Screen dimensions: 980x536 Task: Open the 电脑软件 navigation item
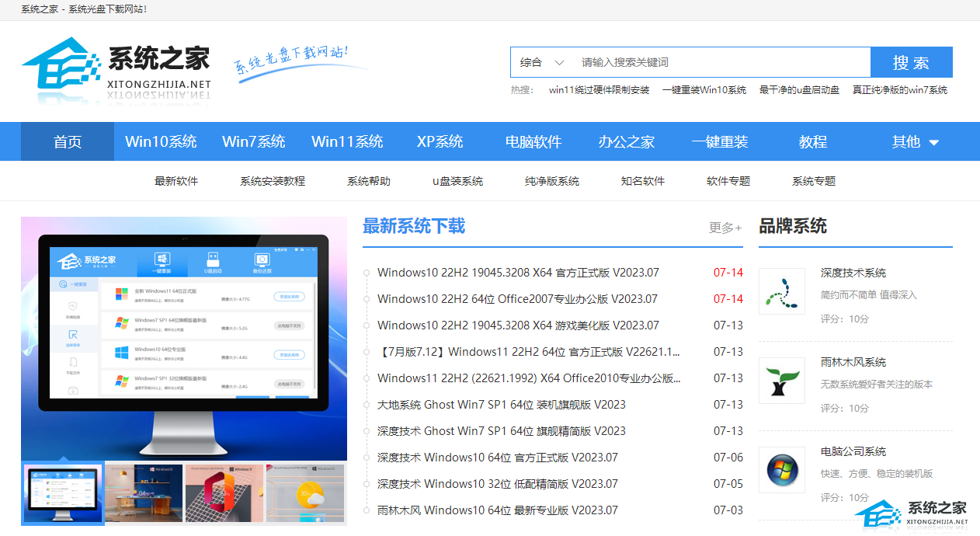pos(533,141)
